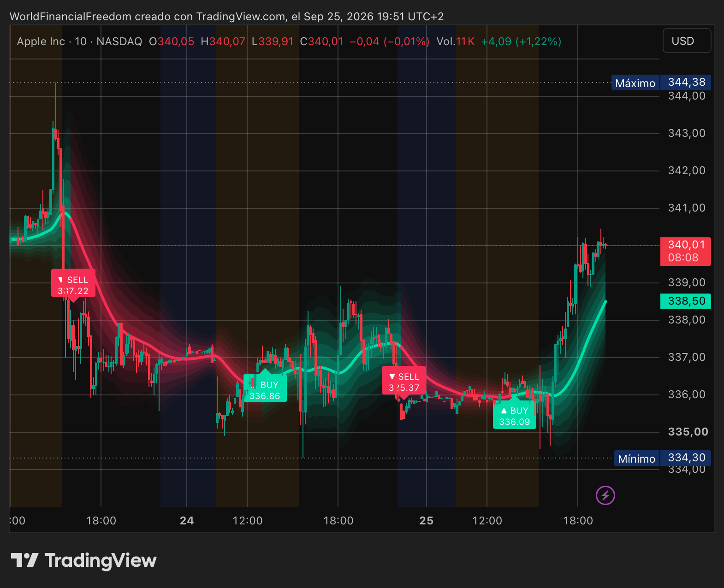This screenshot has height=588, width=724.
Task: Click the green +4,09 (+1,22%) value
Action: [x=522, y=41]
